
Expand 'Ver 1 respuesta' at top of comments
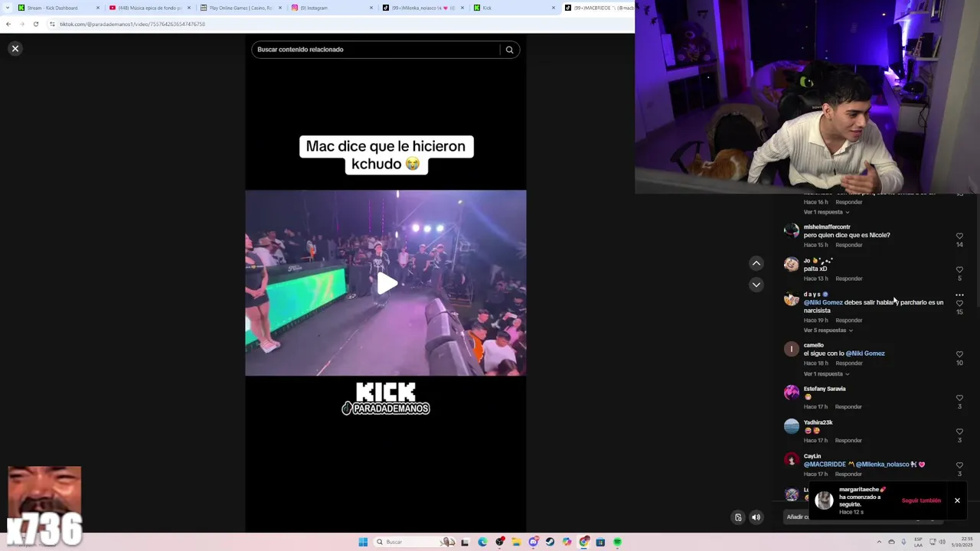point(826,212)
